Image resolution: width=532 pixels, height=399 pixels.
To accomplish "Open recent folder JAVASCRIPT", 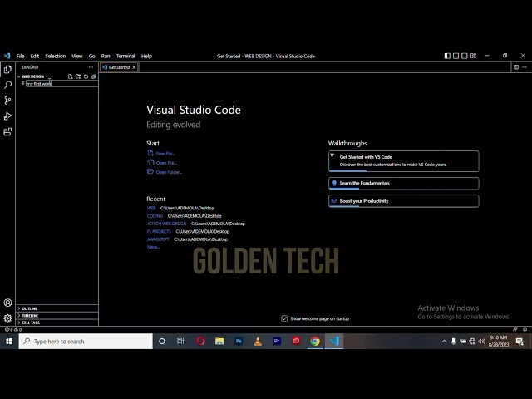I will coord(158,239).
